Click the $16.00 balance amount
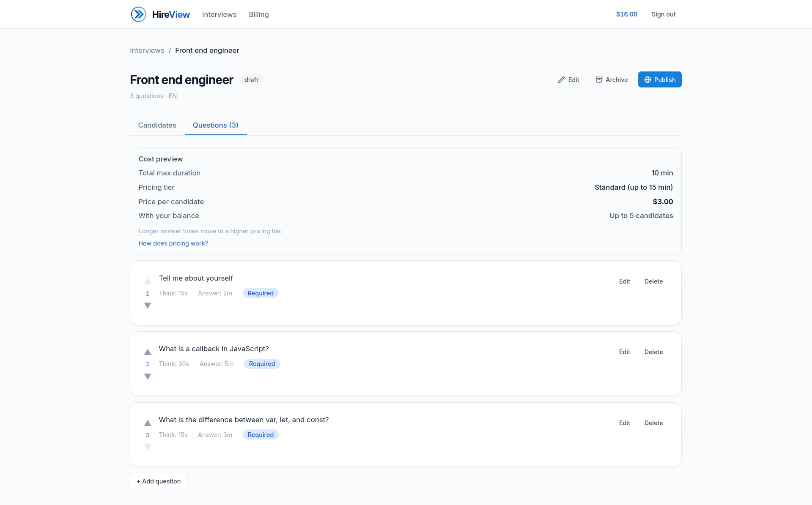Viewport: 812px width, 505px height. click(626, 14)
